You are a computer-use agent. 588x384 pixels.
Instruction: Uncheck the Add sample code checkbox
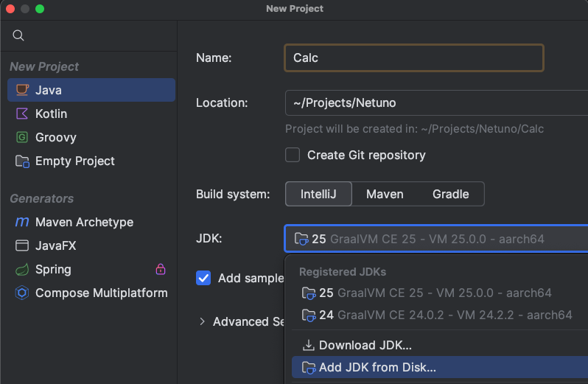coord(203,278)
